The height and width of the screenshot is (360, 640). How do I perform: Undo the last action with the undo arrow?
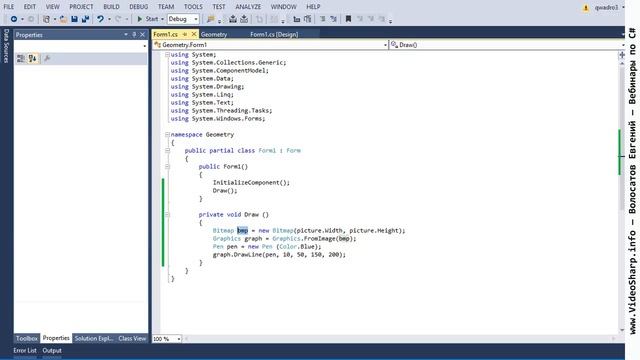(100, 19)
